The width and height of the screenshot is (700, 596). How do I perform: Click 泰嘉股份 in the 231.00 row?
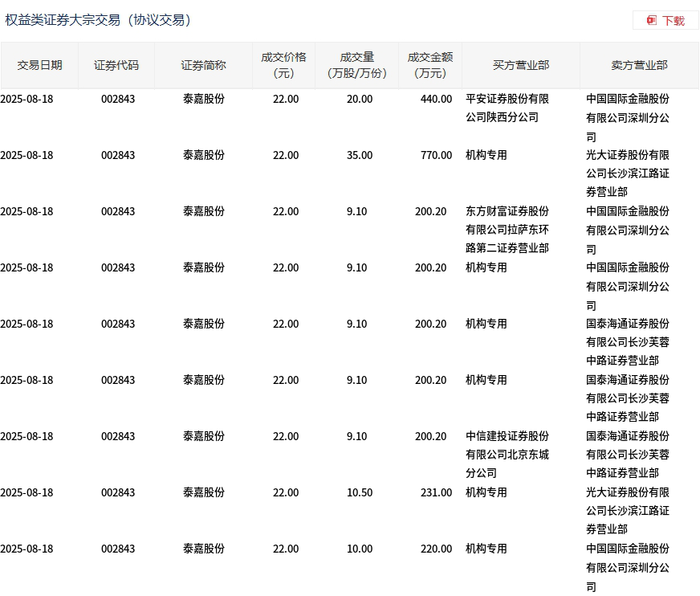coord(204,493)
